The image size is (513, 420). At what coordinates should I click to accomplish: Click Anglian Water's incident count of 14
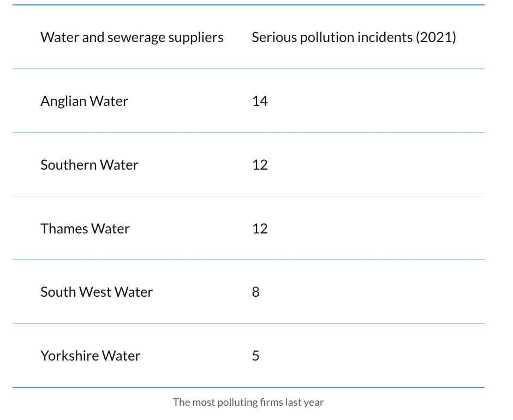click(260, 101)
